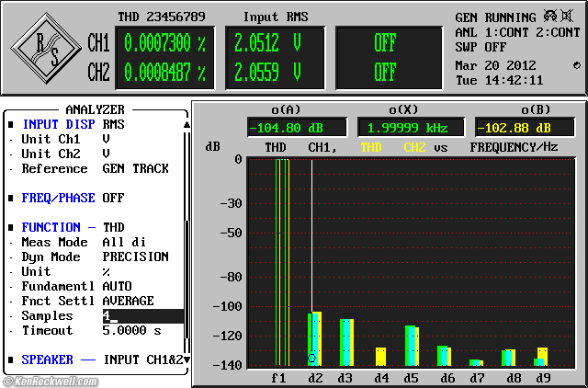
Task: Select the FREQ/PHASE section header
Action: tap(58, 198)
